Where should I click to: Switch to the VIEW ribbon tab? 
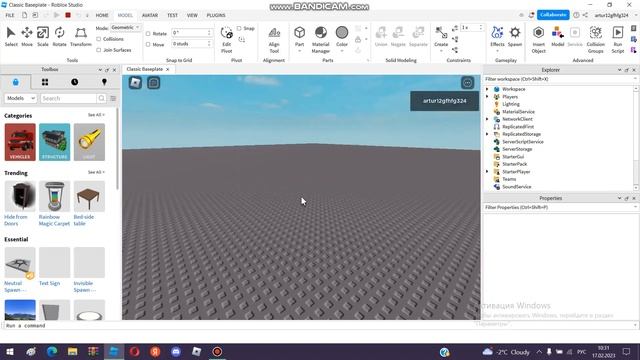192,15
